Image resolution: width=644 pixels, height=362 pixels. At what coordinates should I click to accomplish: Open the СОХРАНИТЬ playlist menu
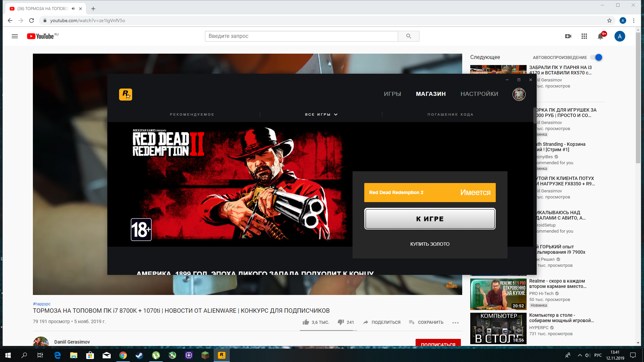[426, 322]
